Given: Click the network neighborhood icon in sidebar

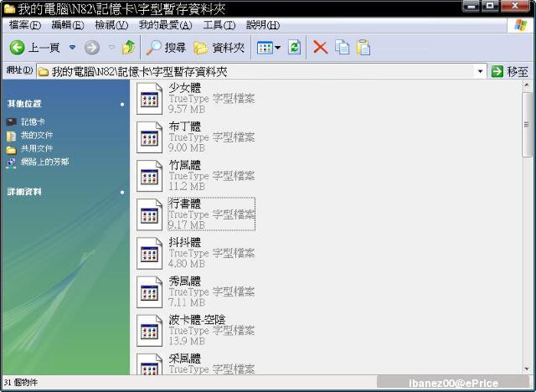Looking at the screenshot, I should click(11, 163).
